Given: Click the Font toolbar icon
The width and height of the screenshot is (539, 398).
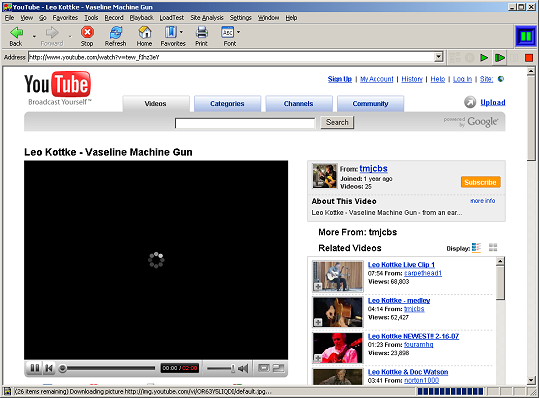Looking at the screenshot, I should tap(228, 32).
